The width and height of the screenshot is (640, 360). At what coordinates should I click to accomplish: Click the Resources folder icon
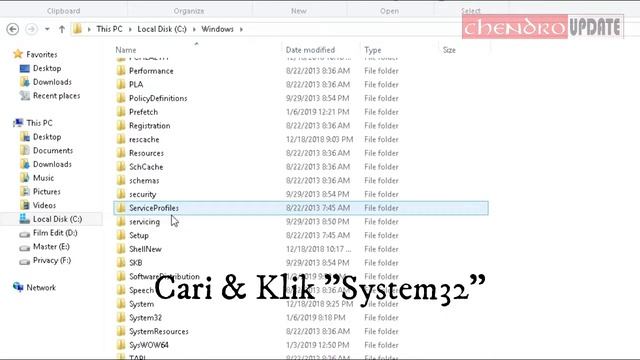coord(121,153)
